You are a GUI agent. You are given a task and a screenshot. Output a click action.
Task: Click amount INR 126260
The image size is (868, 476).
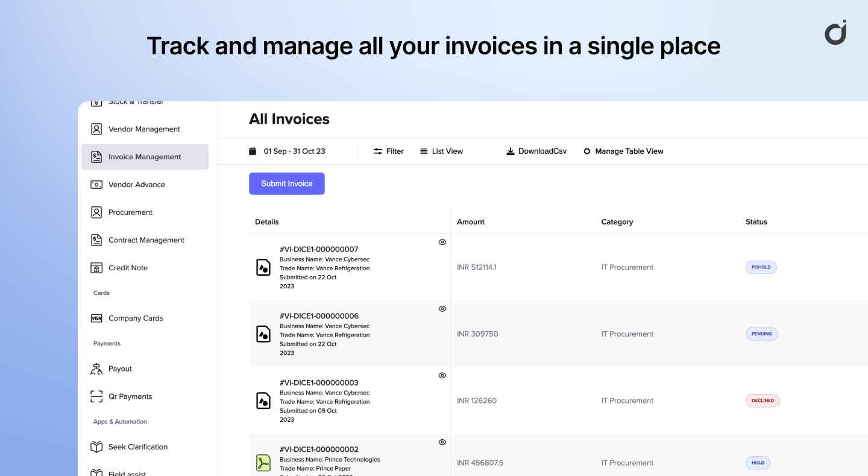pos(477,401)
